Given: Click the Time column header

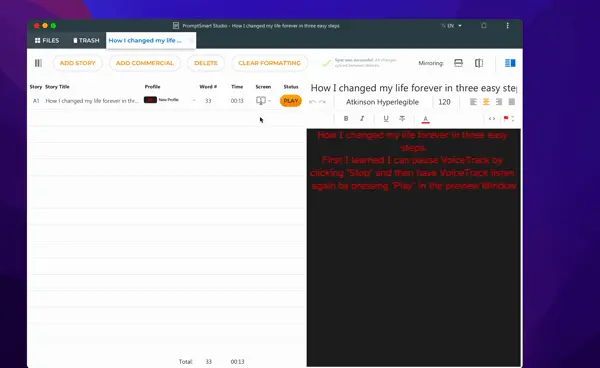Looking at the screenshot, I should click(x=237, y=87).
